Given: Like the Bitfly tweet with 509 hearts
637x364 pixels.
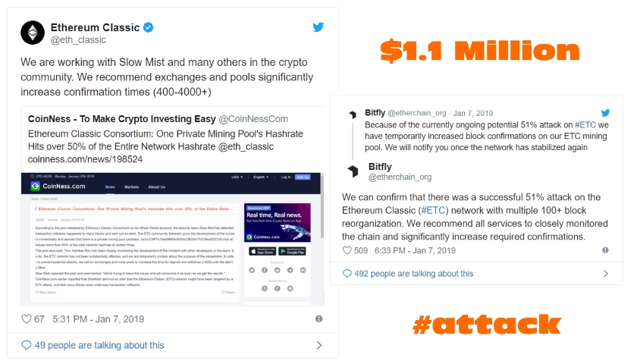Looking at the screenshot, I should (x=347, y=250).
